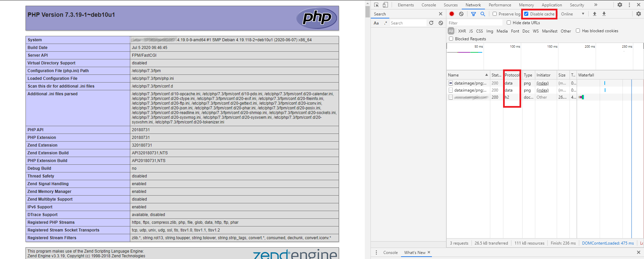The width and height of the screenshot is (644, 259).
Task: Switch to the Console tab
Action: [429, 5]
